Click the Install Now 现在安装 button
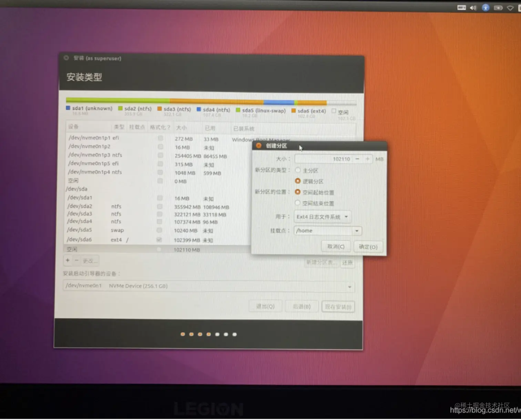 tap(338, 307)
